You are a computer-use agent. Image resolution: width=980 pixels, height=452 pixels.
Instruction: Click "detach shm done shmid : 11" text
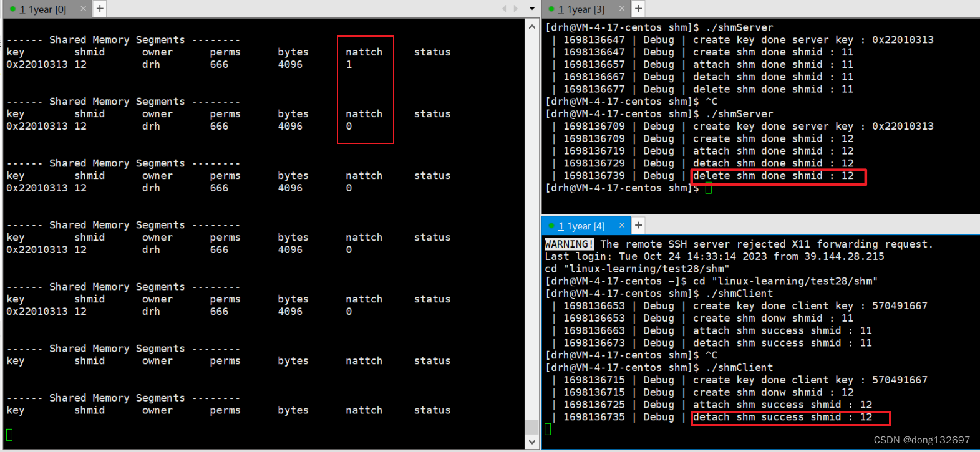point(773,77)
